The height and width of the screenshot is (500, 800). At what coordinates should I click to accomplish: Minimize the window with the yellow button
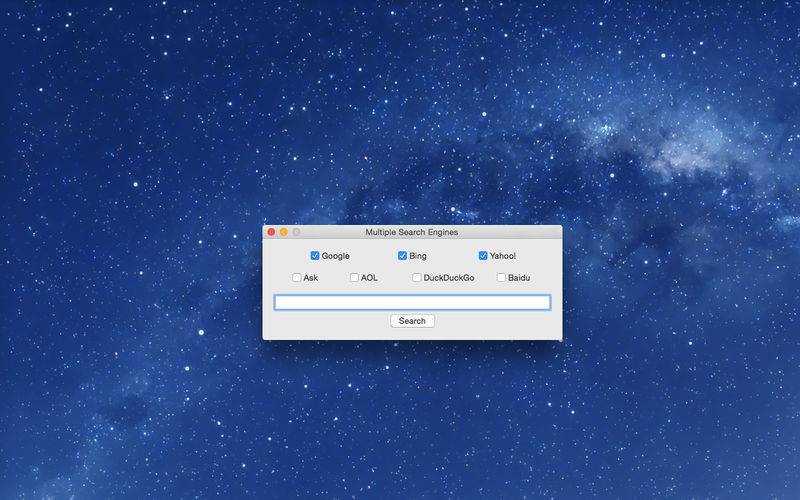[x=284, y=232]
